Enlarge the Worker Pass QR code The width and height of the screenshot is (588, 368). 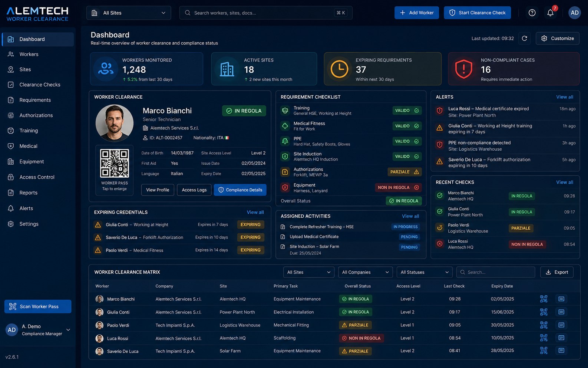pos(115,163)
